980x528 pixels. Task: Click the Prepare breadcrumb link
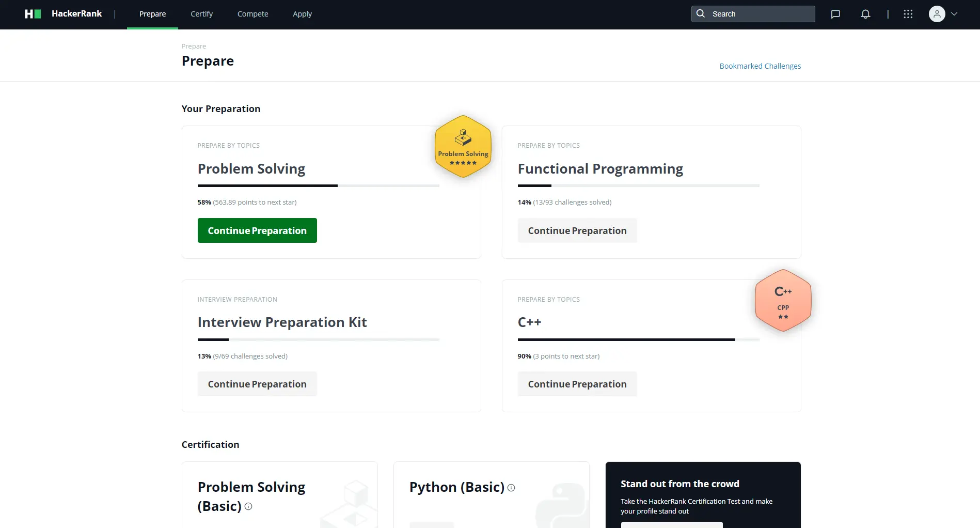pyautogui.click(x=194, y=46)
